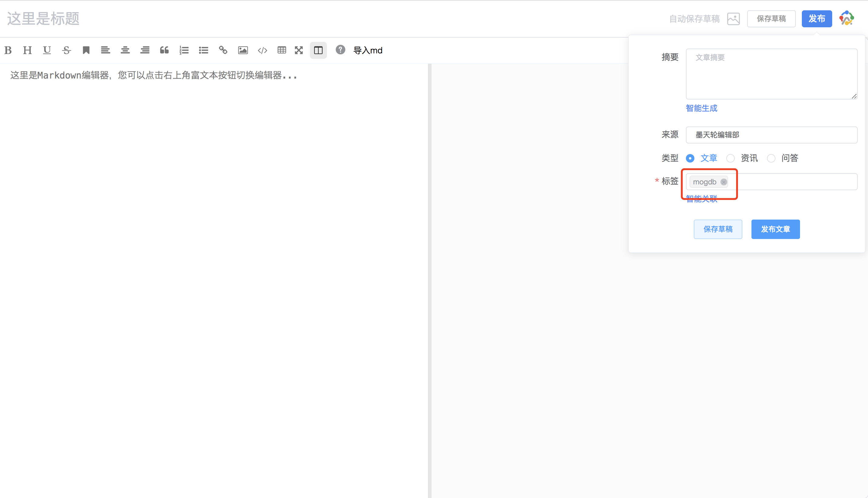Click the bookmark mark icon

86,50
